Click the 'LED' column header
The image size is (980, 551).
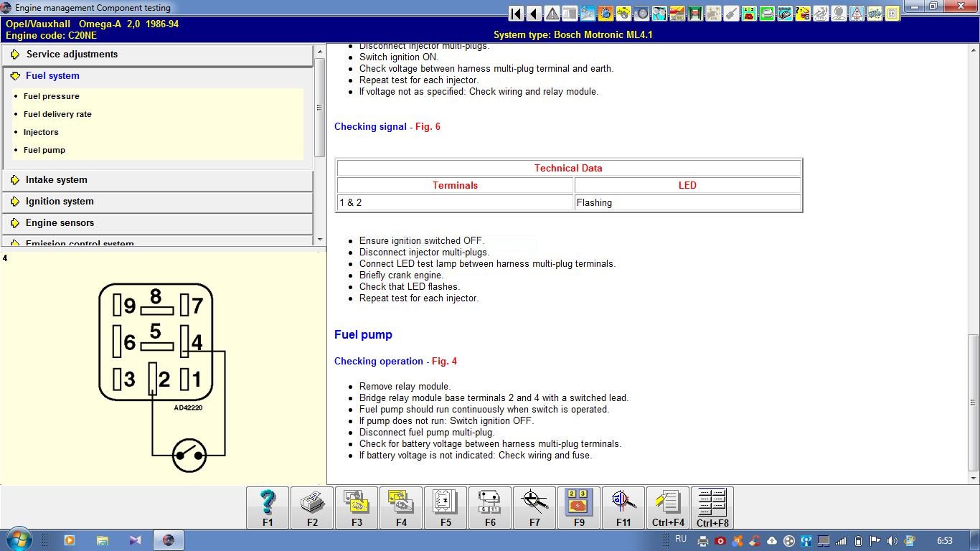point(687,186)
